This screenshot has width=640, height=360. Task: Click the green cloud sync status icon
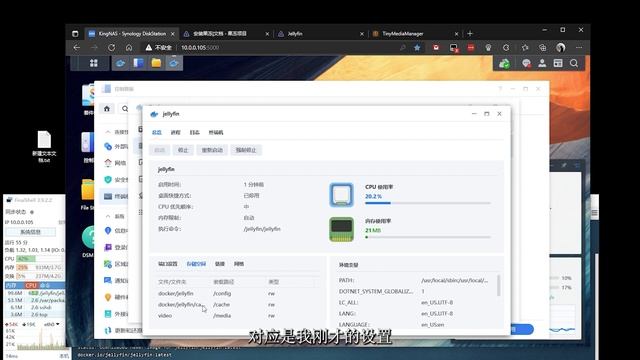click(x=504, y=64)
